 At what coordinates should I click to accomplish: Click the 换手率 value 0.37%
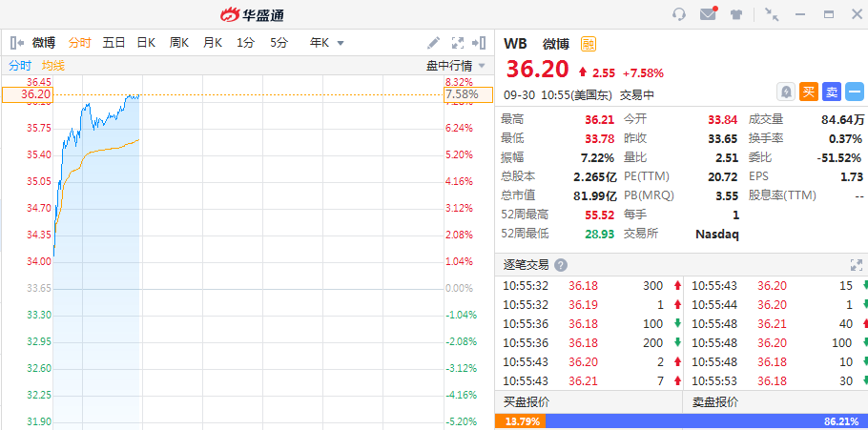(x=845, y=138)
